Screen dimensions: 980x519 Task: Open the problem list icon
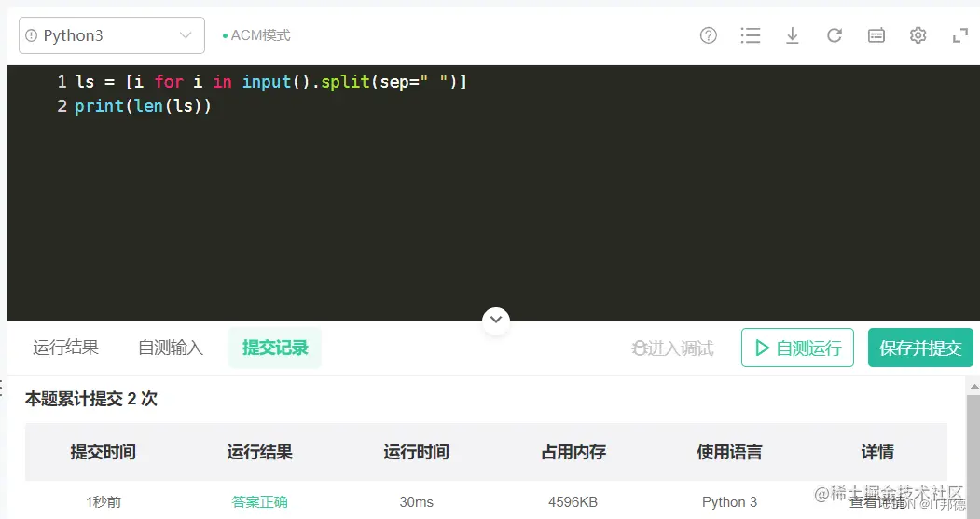point(750,35)
